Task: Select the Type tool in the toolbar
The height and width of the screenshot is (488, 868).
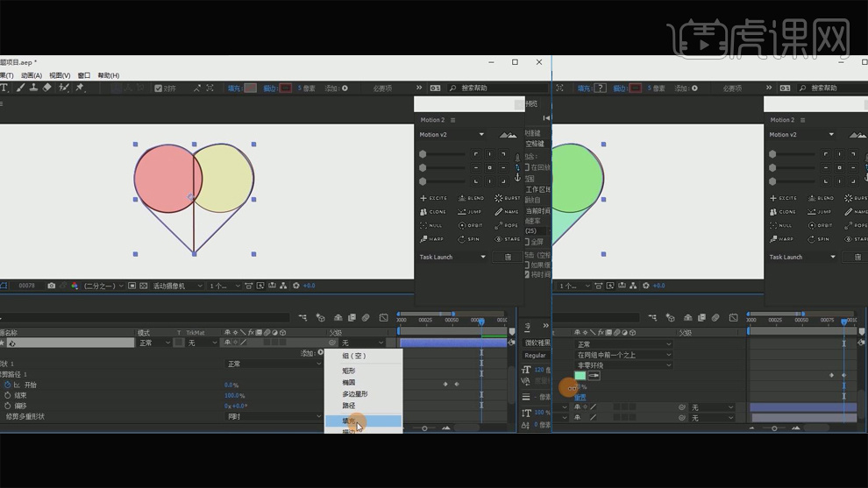Action: tap(4, 88)
